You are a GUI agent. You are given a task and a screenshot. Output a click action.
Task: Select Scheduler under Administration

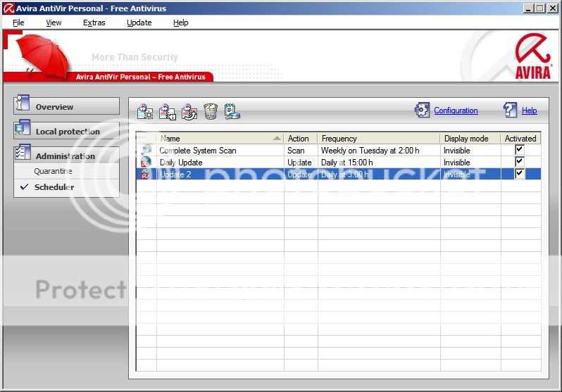pos(54,187)
